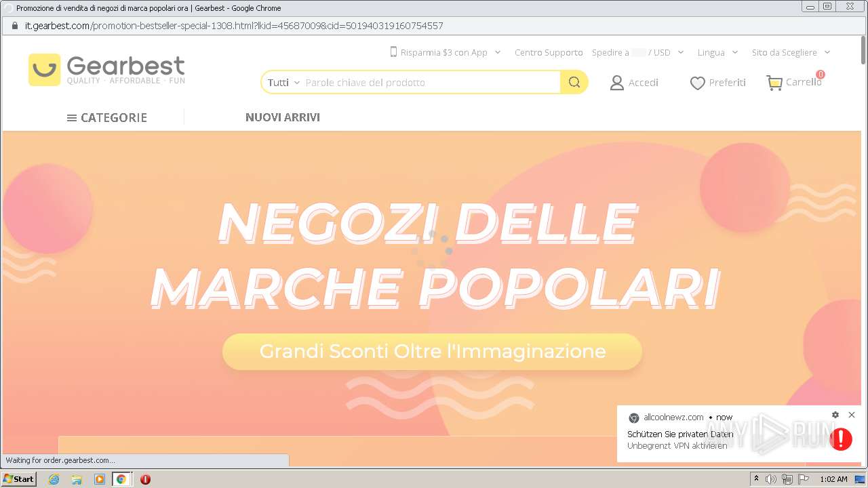Image resolution: width=868 pixels, height=488 pixels.
Task: Click the red stop-sign taskbar icon
Action: coord(145,479)
